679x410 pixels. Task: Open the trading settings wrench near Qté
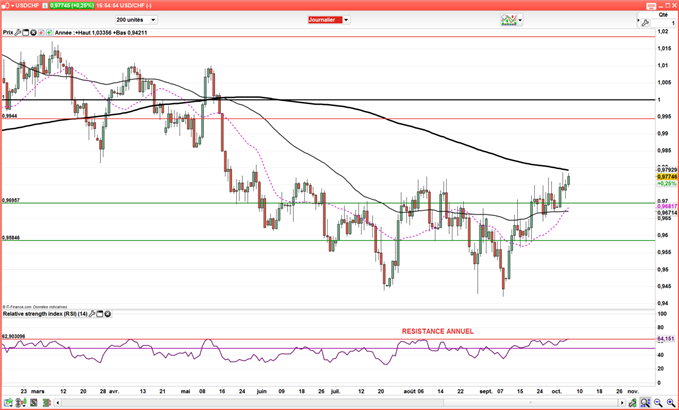point(645,23)
